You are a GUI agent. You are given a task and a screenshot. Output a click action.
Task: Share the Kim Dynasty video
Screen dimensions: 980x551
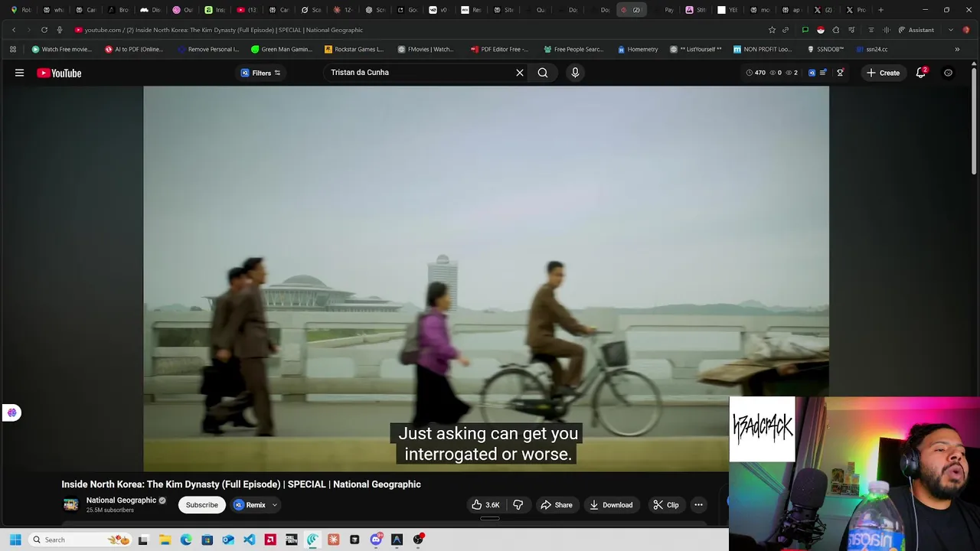click(557, 505)
